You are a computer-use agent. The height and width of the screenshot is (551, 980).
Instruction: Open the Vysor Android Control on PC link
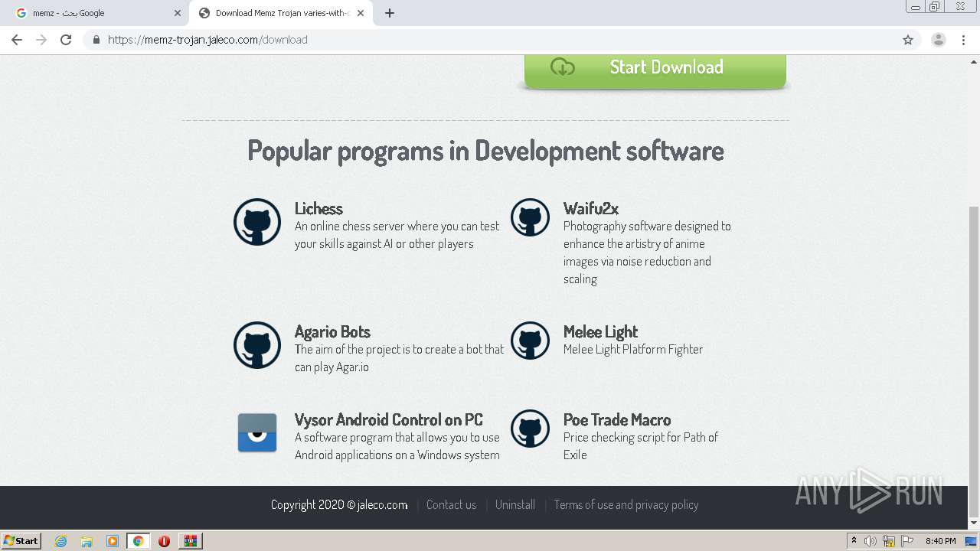click(389, 419)
